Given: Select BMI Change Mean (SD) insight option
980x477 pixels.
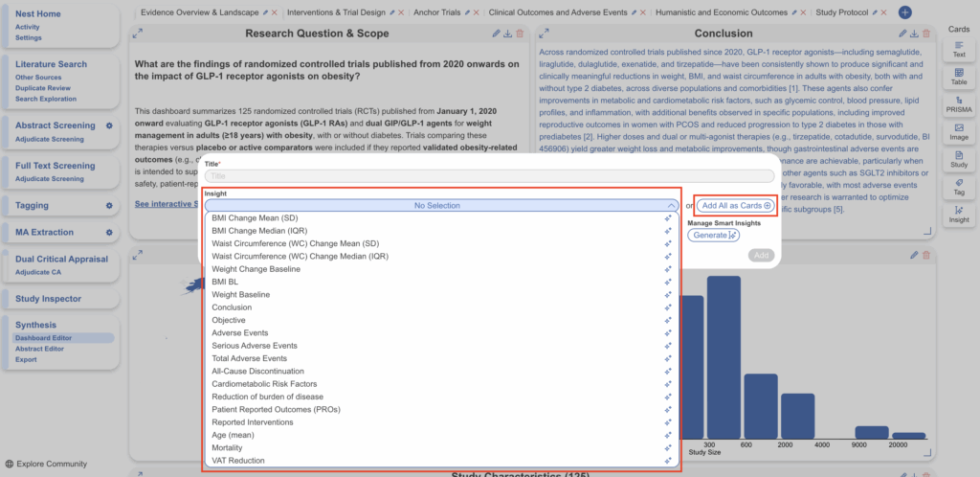Looking at the screenshot, I should pos(255,218).
